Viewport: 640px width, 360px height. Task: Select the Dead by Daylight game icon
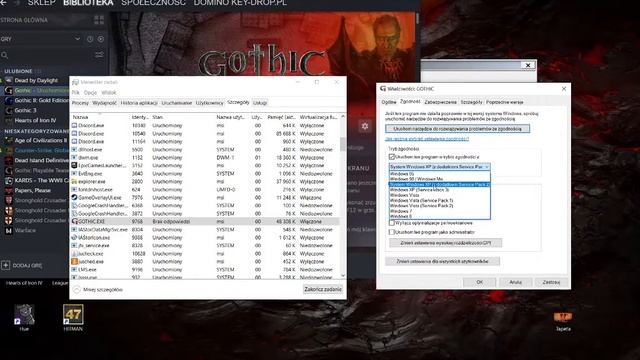coord(9,80)
